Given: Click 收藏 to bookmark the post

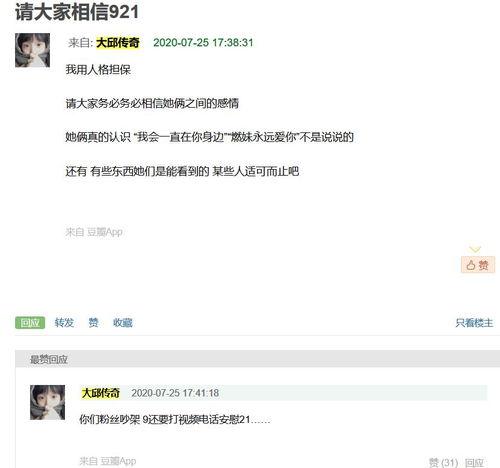Looking at the screenshot, I should [123, 323].
